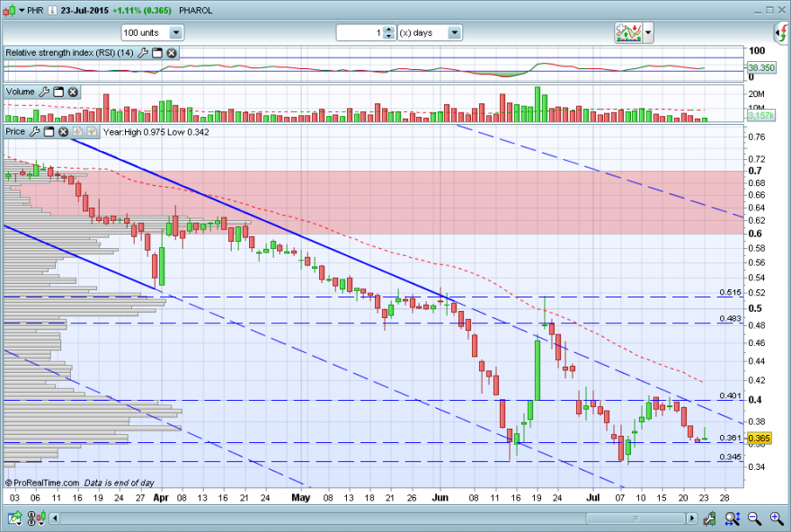This screenshot has width=791, height=532.
Task: Open Volume indicator settings wrench
Action: coord(44,92)
